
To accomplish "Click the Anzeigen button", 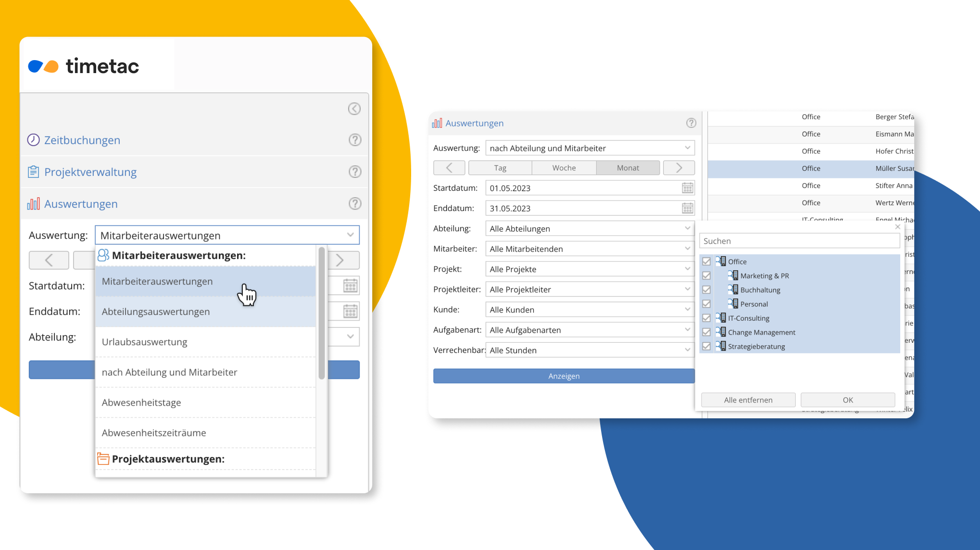I will (564, 376).
